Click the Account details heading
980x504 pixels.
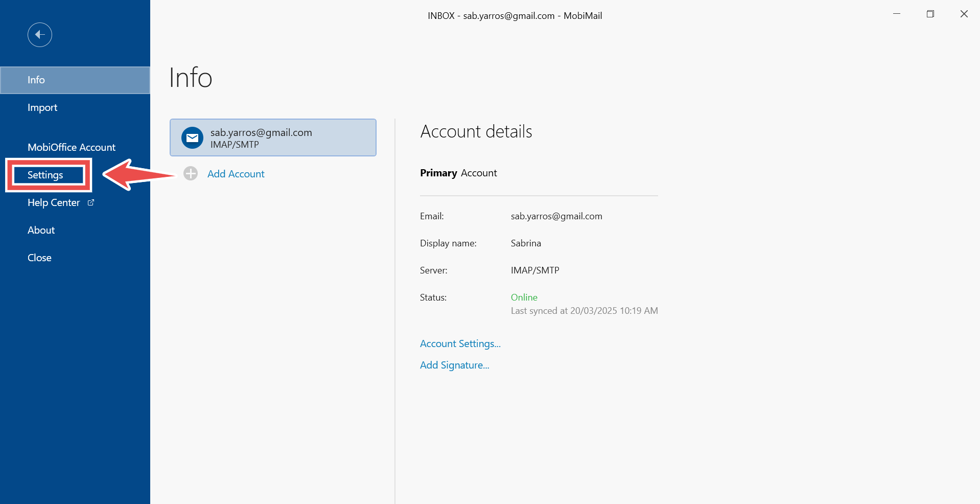click(x=476, y=132)
